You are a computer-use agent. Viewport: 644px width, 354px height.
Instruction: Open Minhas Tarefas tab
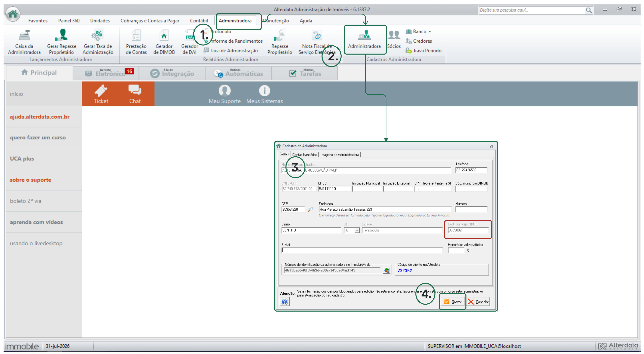coord(305,73)
